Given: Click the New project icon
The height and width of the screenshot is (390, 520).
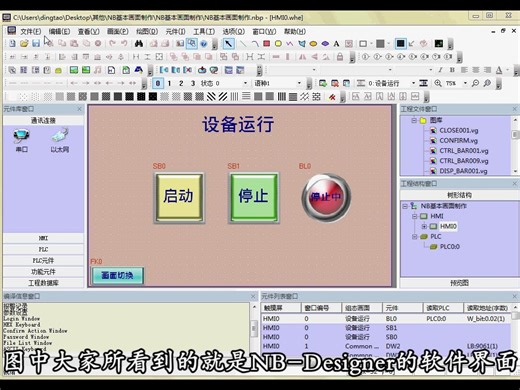Looking at the screenshot, I should [x=13, y=43].
